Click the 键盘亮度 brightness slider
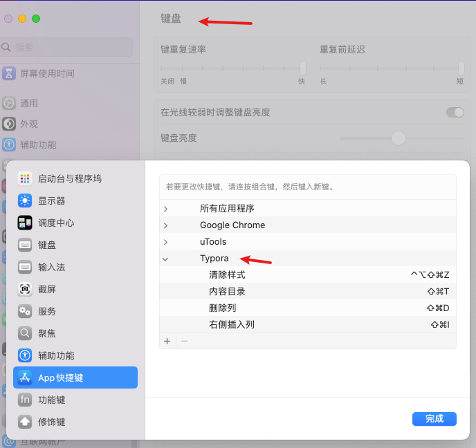 (x=398, y=138)
